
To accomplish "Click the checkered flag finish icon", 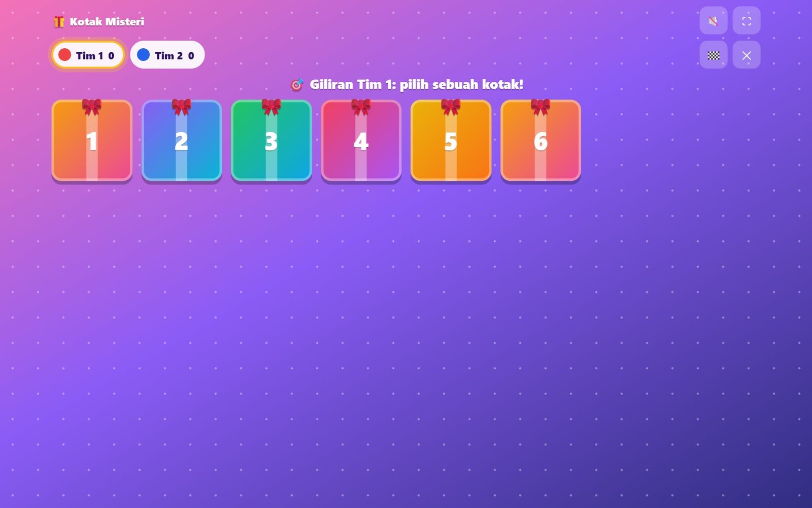I will 713,55.
